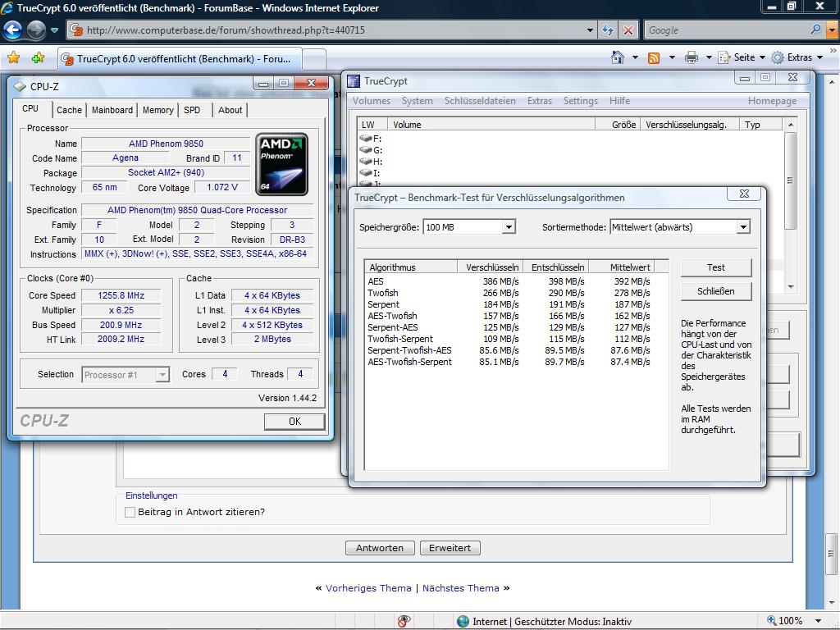Screen dimensions: 840x630
Task: Click the Test button in benchmark
Action: (715, 267)
